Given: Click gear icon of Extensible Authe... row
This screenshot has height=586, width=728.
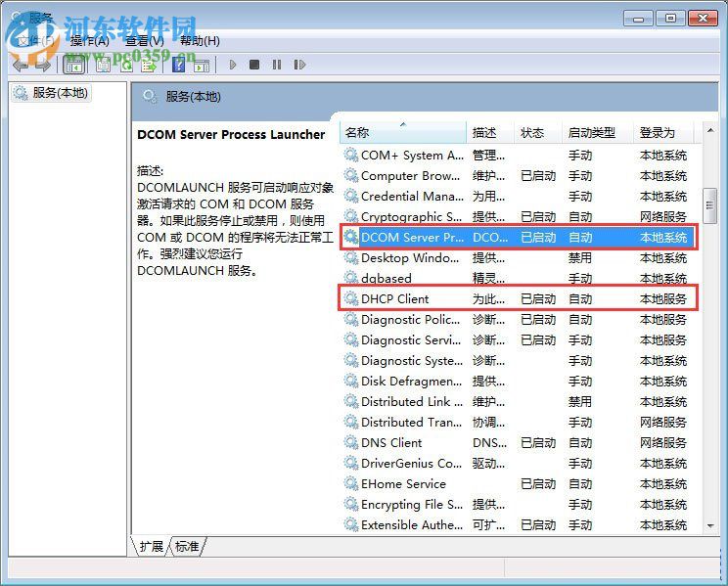Looking at the screenshot, I should coord(351,524).
